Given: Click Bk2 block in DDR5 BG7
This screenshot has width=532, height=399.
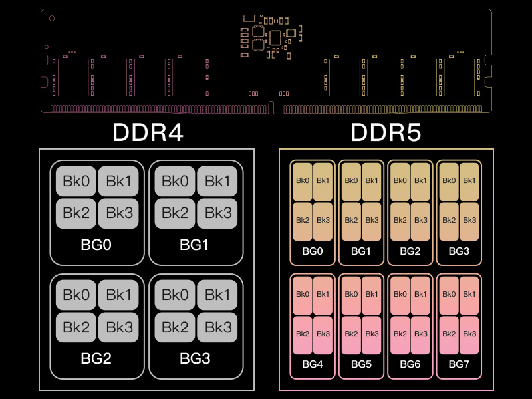Looking at the screenshot, I should click(449, 335).
